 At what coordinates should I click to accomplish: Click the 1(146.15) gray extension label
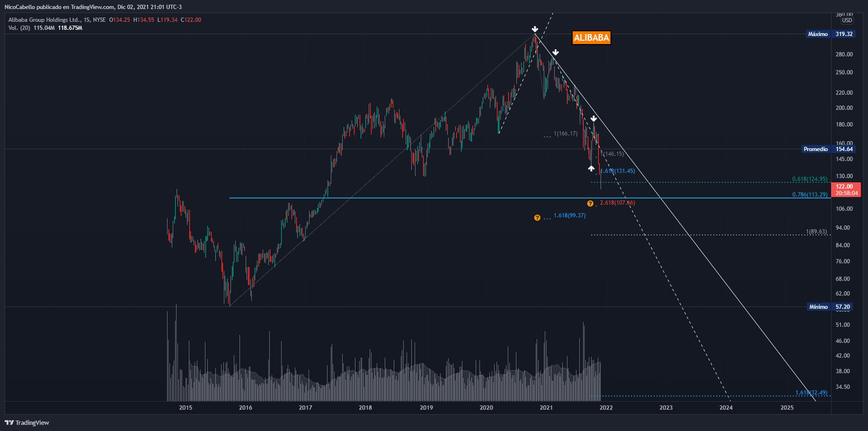point(612,154)
